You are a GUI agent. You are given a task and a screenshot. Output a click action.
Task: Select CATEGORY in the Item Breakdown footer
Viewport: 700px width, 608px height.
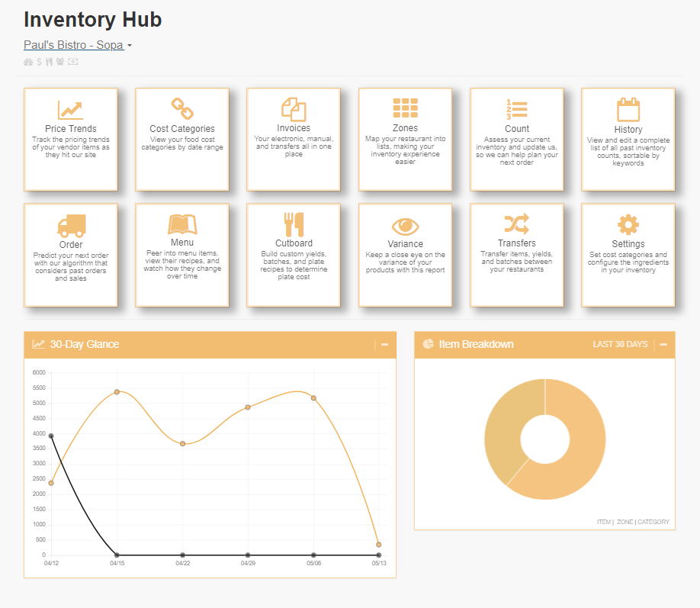(x=653, y=523)
